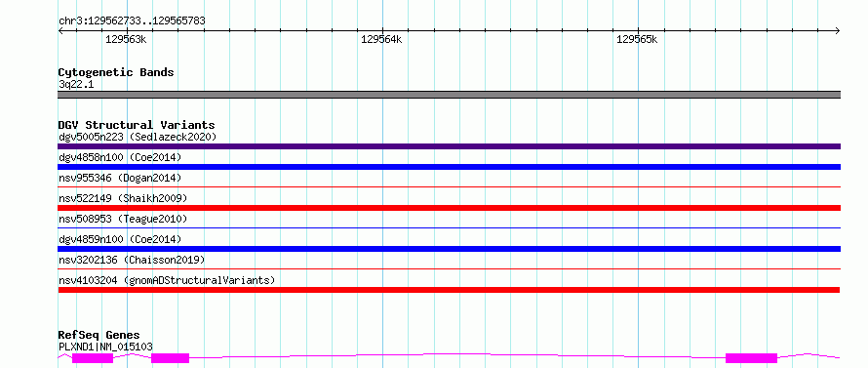Select the thin red nsv3202136 variant line
The image size is (868, 368).
click(449, 268)
